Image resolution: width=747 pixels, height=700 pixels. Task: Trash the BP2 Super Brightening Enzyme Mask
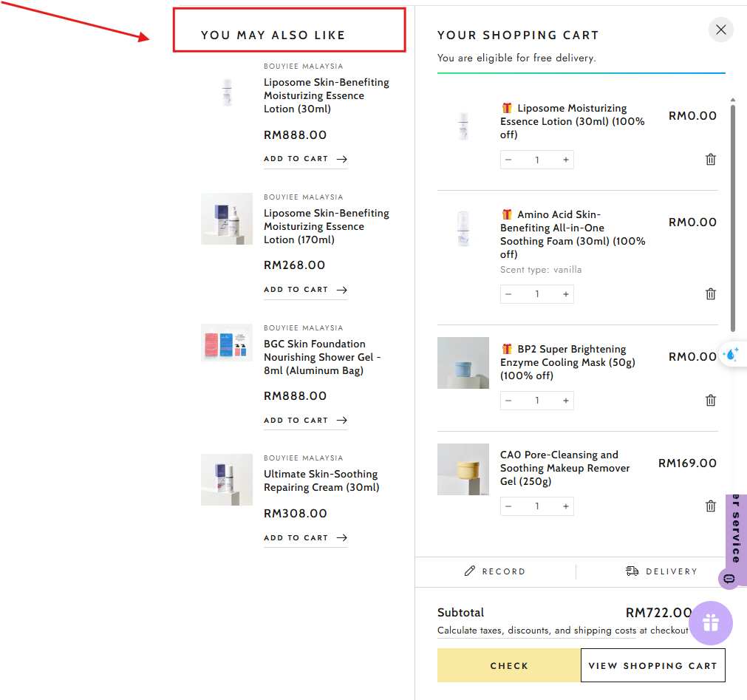click(x=711, y=401)
